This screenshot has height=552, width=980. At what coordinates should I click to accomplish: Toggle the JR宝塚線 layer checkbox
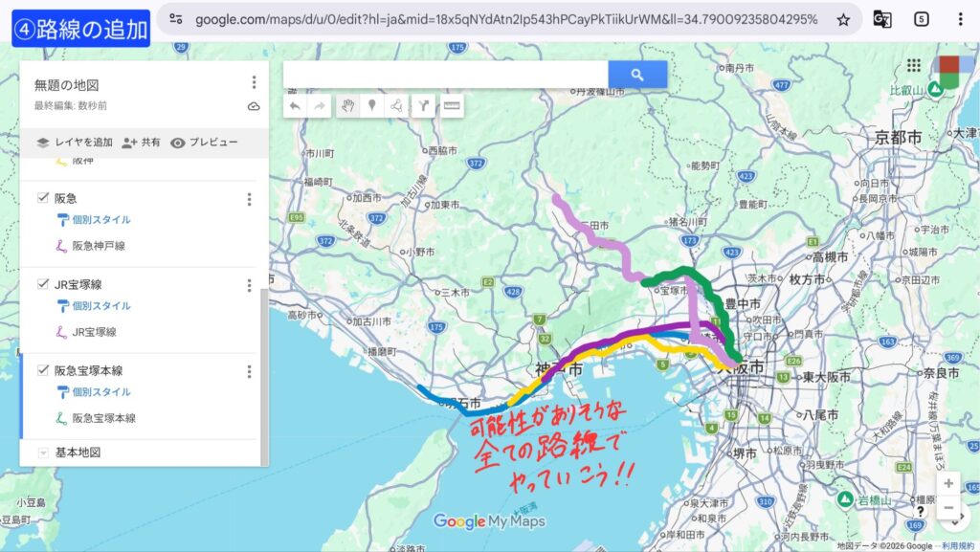pos(43,284)
